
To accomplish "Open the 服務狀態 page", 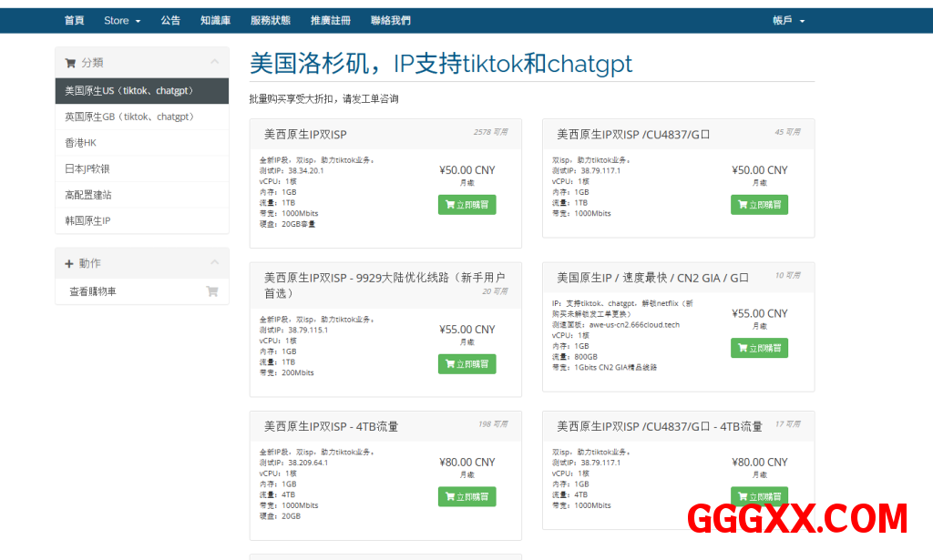I will (270, 20).
